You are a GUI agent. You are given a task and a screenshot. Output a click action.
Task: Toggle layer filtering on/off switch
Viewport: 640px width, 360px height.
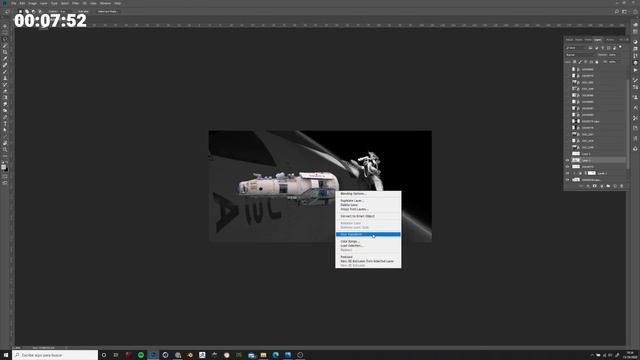[x=620, y=47]
